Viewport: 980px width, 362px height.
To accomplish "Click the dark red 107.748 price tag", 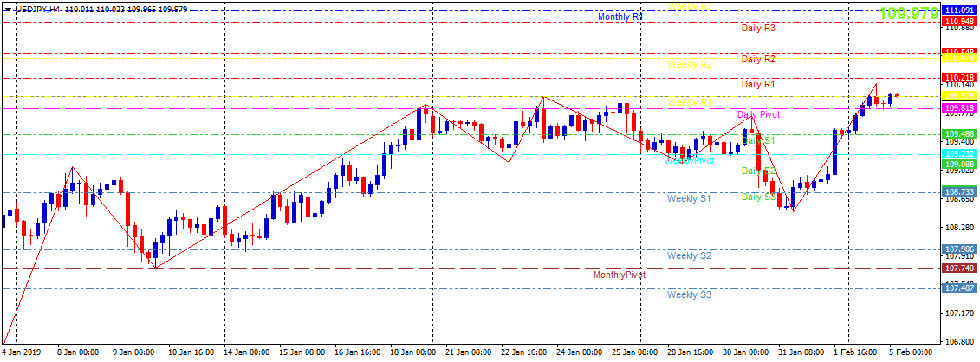I will (959, 268).
